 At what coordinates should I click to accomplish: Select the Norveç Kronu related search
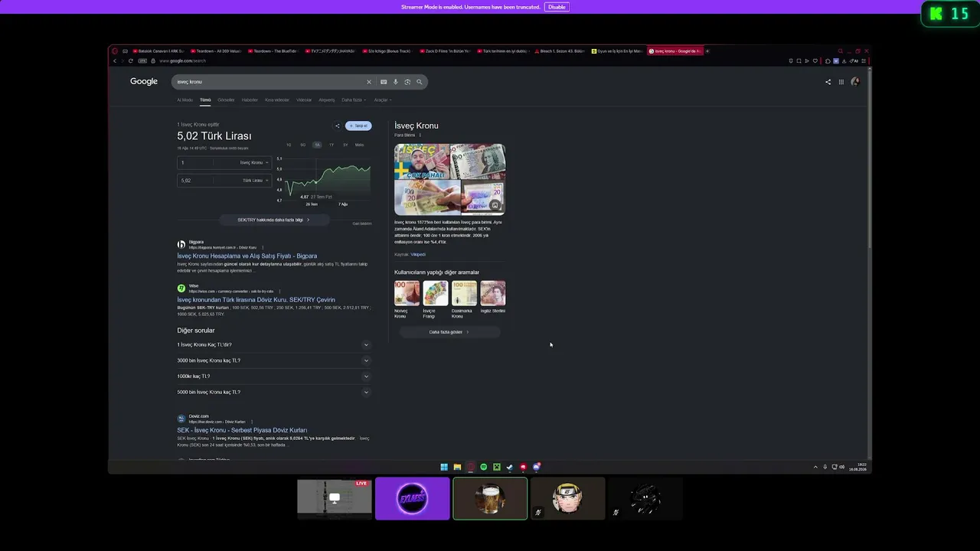[x=407, y=299]
